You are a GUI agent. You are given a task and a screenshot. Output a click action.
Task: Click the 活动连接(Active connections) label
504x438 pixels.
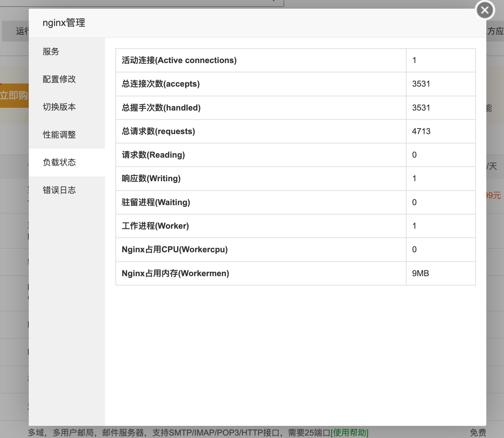click(x=179, y=60)
